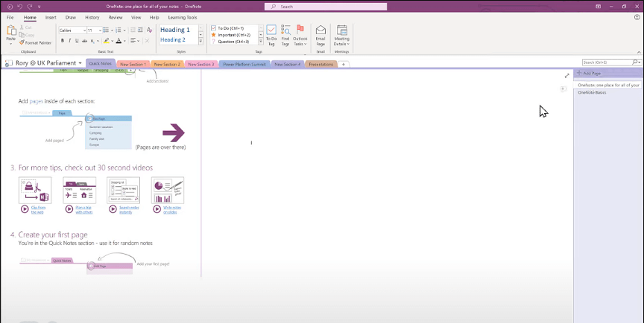Switch to the Insert ribbon tab

click(x=51, y=18)
